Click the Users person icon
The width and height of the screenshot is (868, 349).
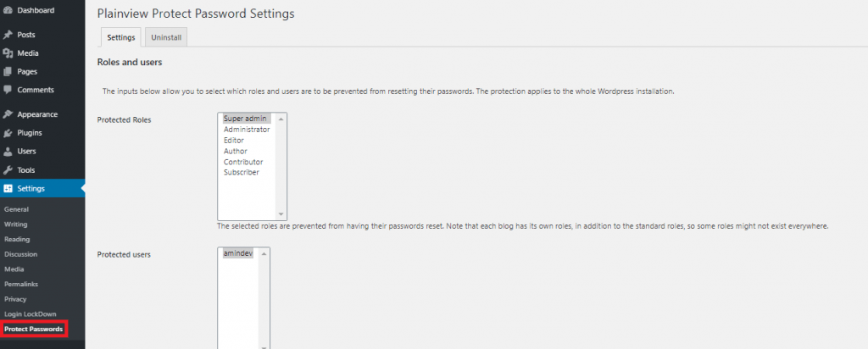pos(8,152)
